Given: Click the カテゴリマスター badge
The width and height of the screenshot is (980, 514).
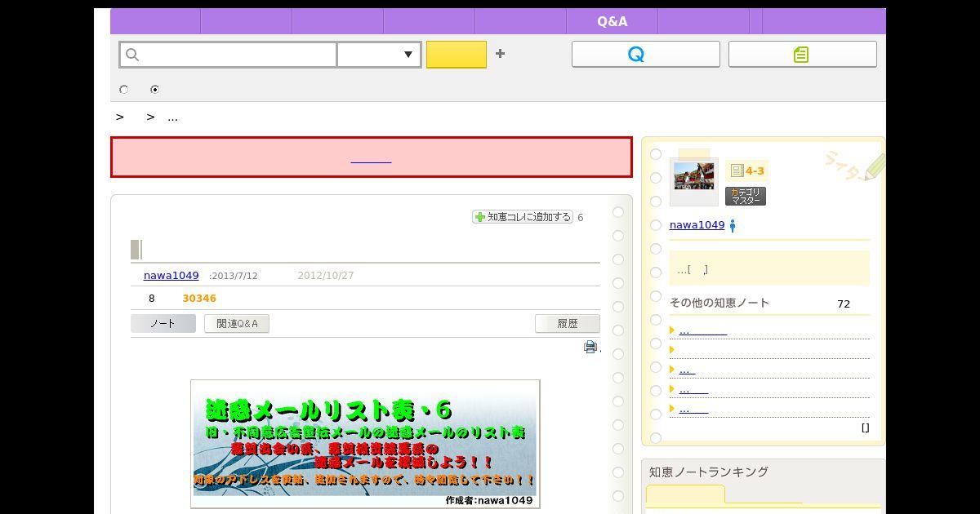Looking at the screenshot, I should (746, 196).
